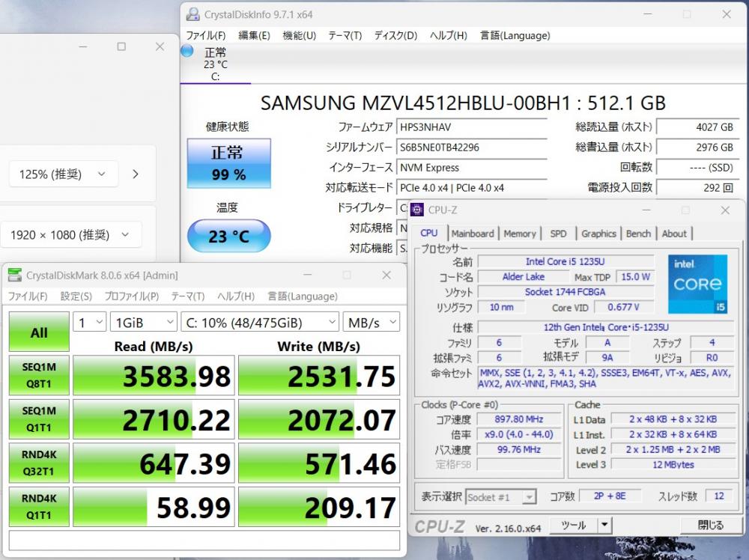Viewport: 749px width, 560px height.
Task: Open プロファイル(P) menu in CrystalDiskMark
Action: coord(131,296)
